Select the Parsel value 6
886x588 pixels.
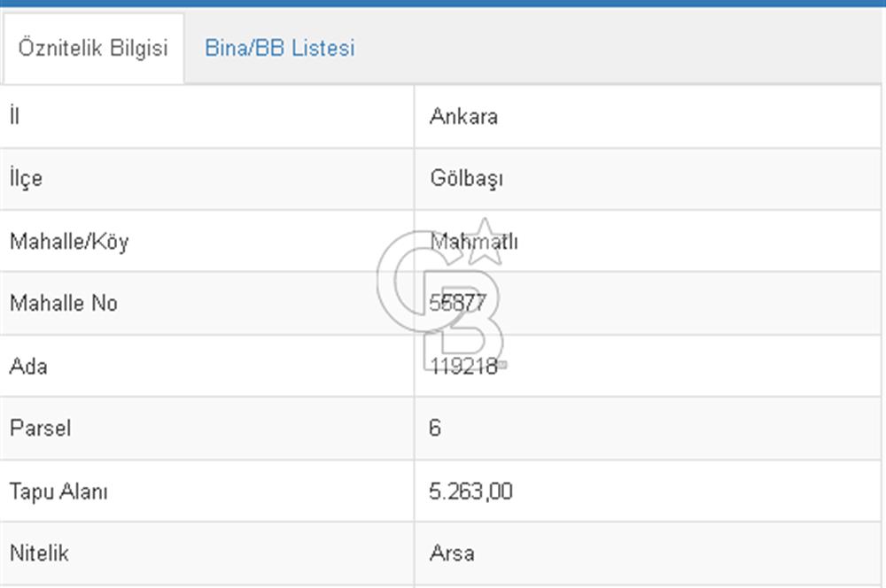coord(435,429)
